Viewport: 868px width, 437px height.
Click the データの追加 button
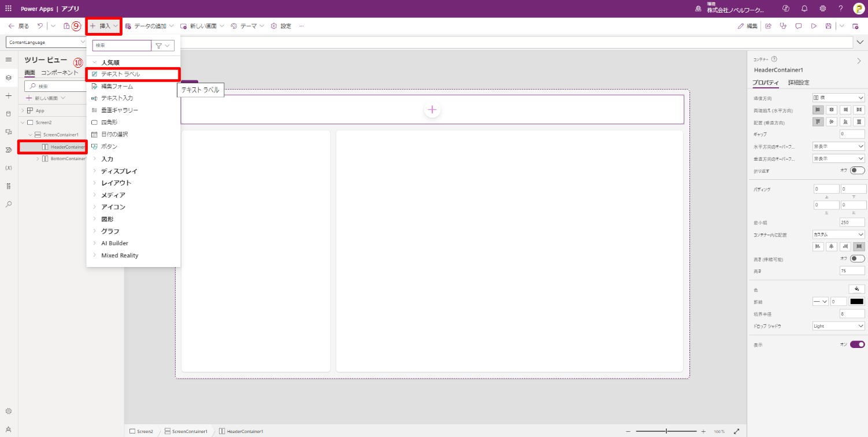[149, 26]
